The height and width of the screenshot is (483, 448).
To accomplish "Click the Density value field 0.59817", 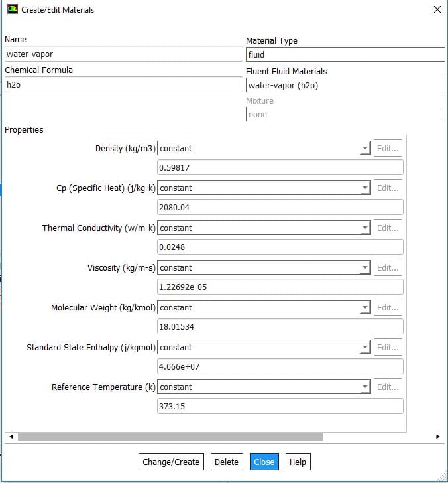I will tap(280, 167).
